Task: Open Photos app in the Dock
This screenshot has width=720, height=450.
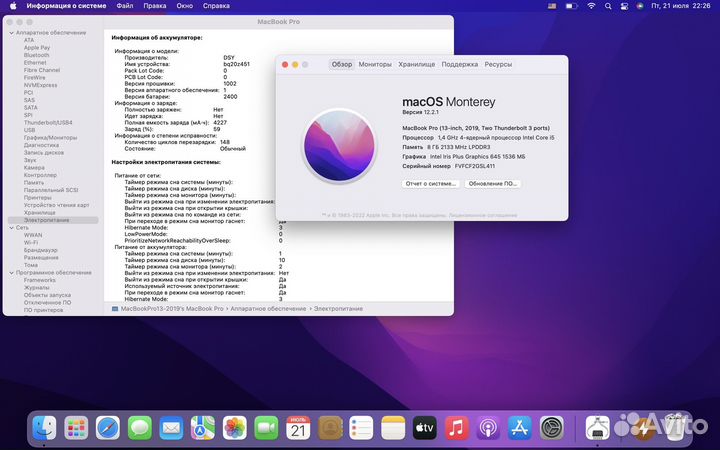Action: 235,428
